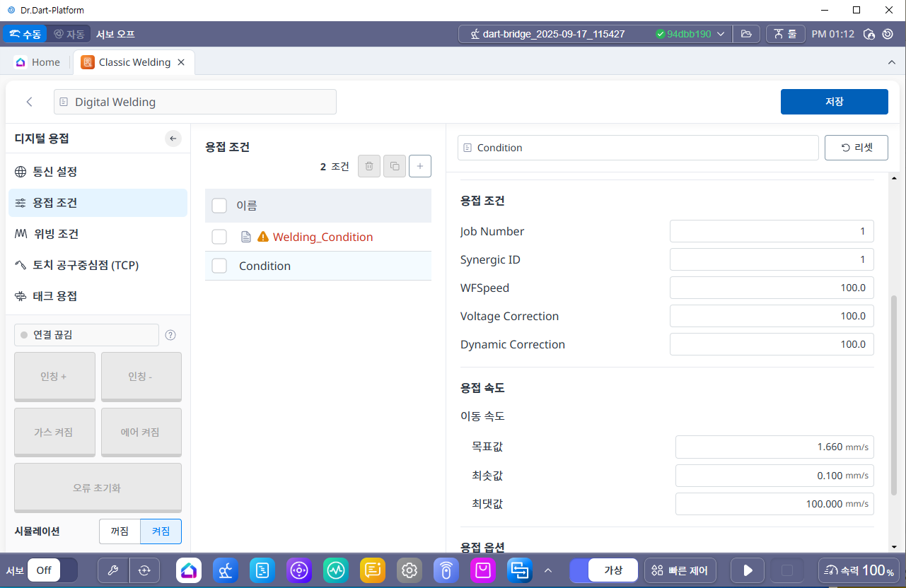Toggle the select-all checkbox beside 이름
The image size is (906, 588).
click(219, 206)
